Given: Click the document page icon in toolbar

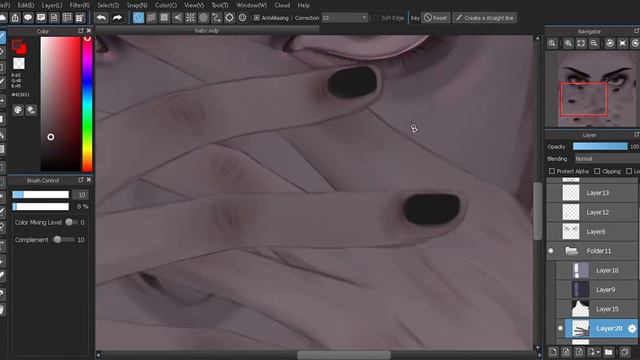Looking at the screenshot, I should tap(54, 18).
